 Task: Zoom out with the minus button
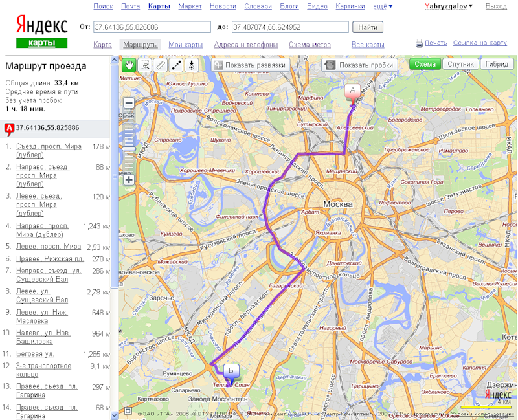click(129, 103)
